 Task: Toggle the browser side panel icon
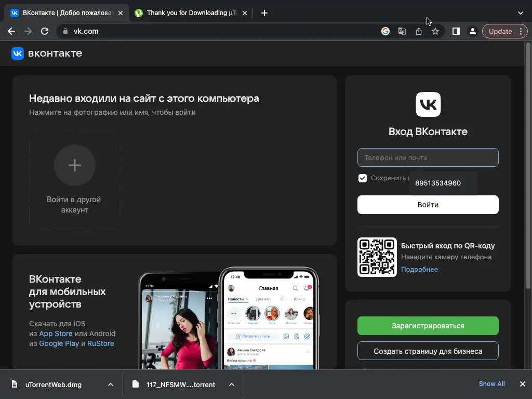point(456,31)
